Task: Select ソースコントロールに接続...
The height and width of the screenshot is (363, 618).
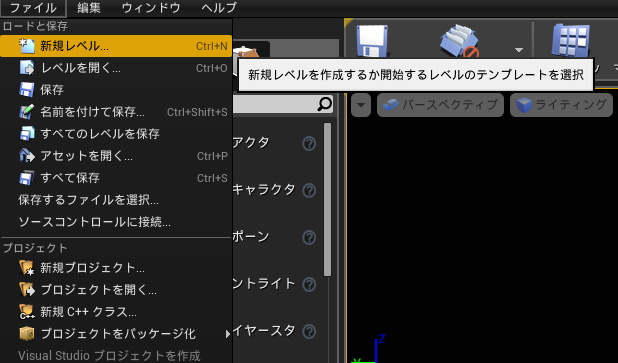Action: (x=116, y=222)
